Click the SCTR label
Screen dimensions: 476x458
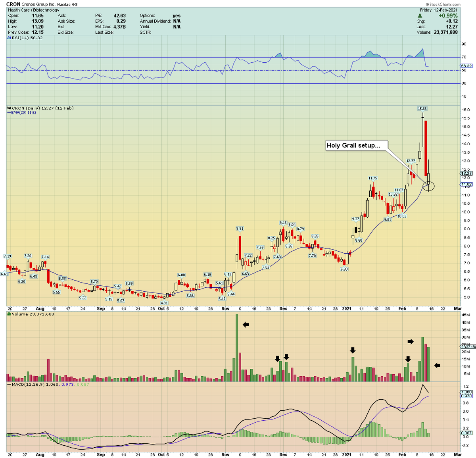click(146, 32)
